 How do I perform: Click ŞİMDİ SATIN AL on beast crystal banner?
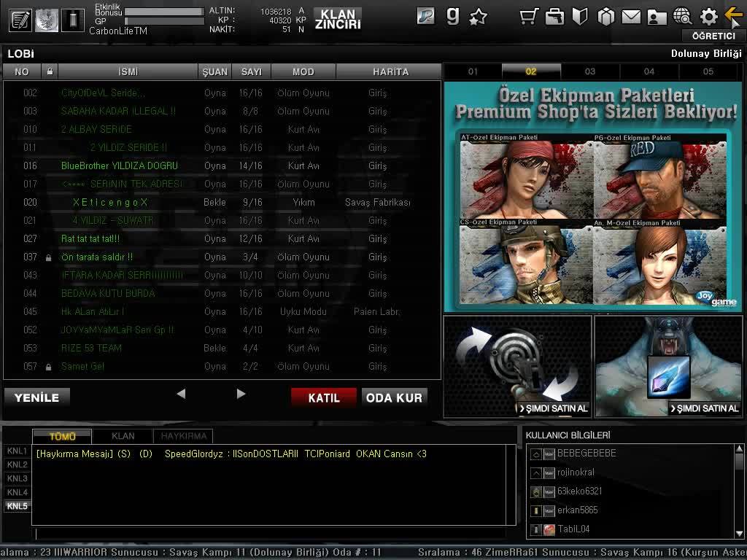click(705, 408)
